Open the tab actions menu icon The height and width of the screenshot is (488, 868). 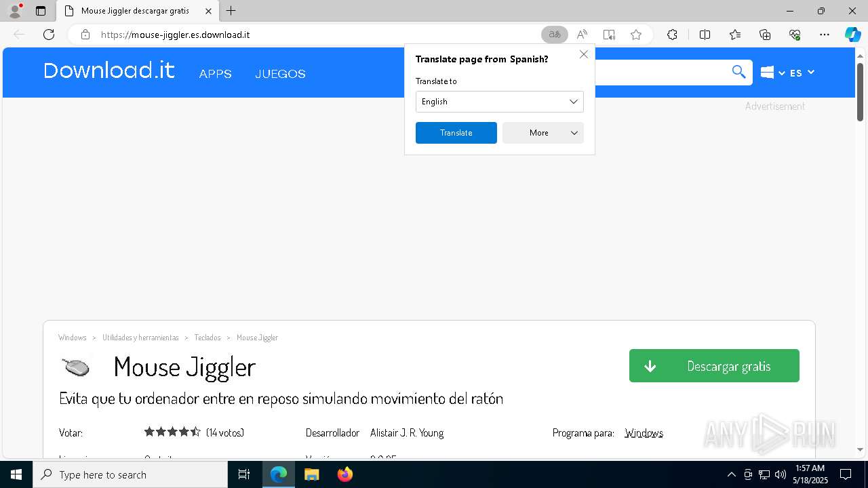(x=41, y=11)
